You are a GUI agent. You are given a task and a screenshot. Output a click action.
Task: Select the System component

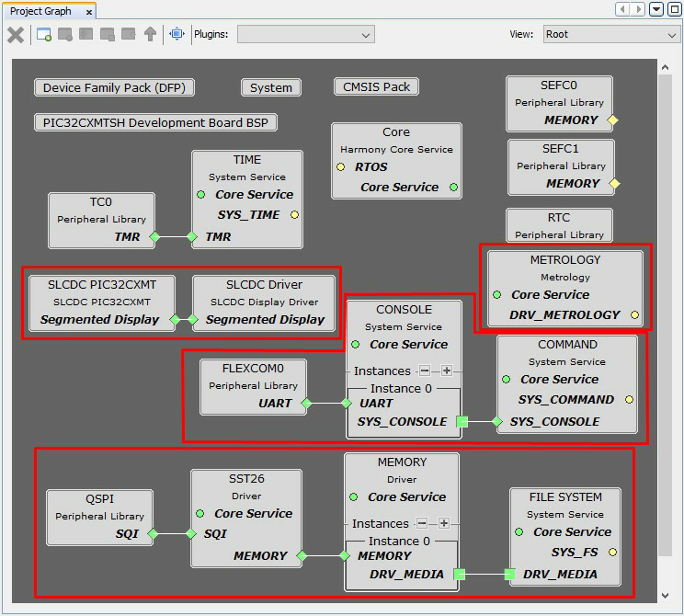[271, 87]
